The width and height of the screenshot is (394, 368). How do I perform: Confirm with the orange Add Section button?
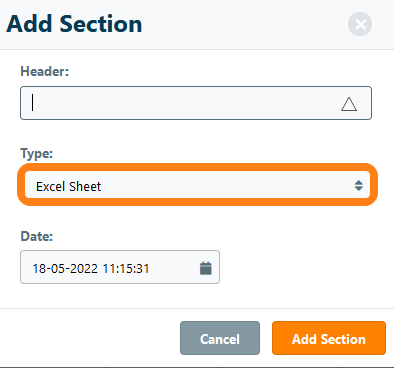click(x=329, y=338)
